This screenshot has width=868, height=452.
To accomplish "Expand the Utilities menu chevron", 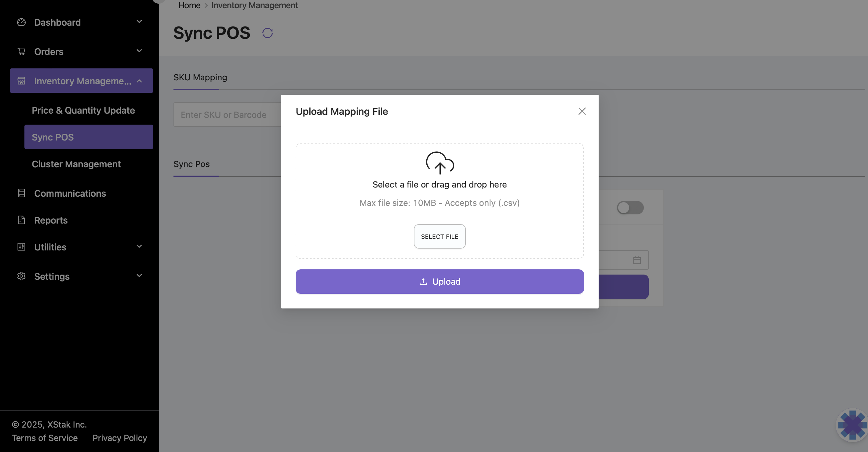I will [x=139, y=247].
